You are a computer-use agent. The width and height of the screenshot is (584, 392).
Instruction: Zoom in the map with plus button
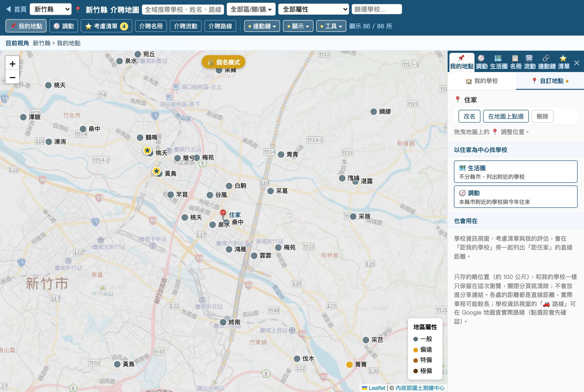click(12, 64)
